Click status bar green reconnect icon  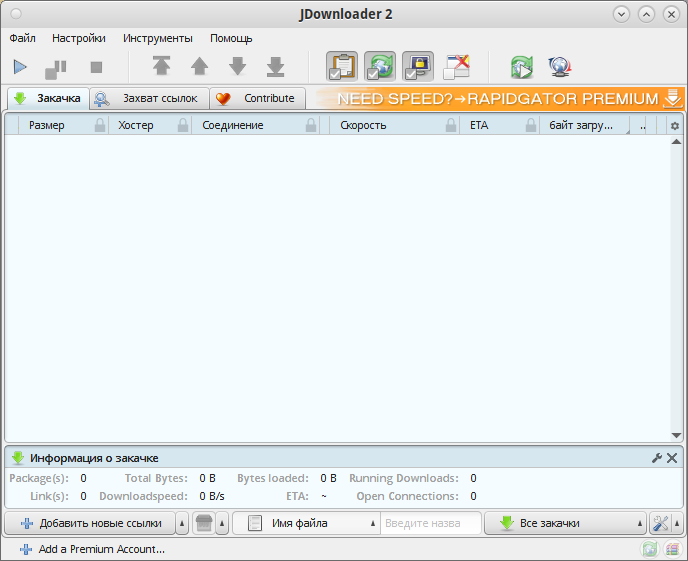click(x=650, y=549)
